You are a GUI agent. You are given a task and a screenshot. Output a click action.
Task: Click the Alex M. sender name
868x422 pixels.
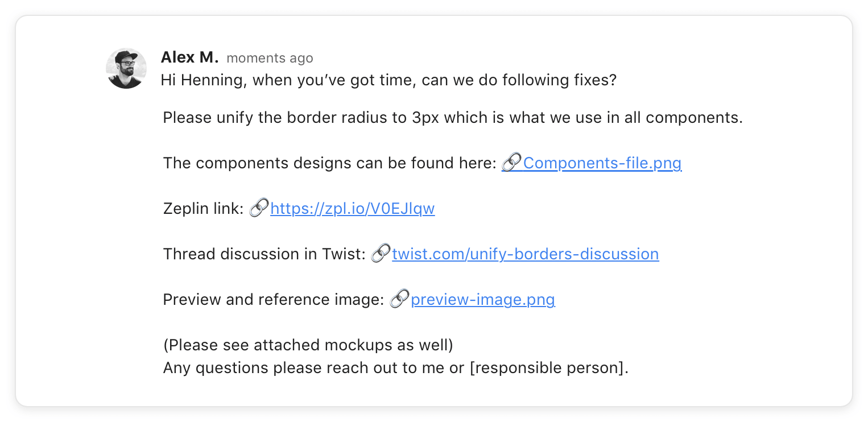coord(190,57)
